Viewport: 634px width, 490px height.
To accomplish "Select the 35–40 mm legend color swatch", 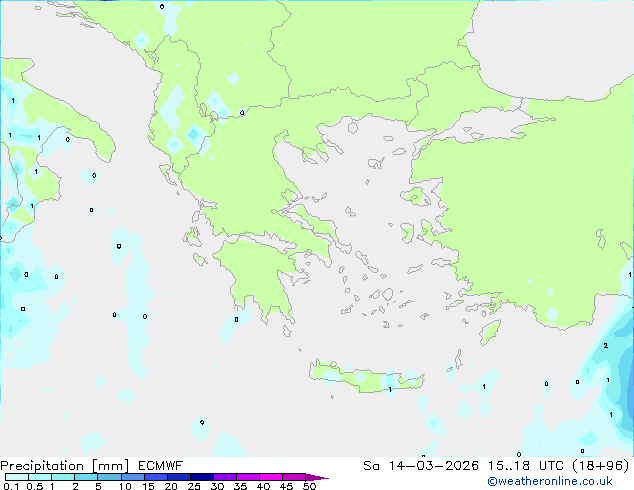I will click(x=247, y=477).
